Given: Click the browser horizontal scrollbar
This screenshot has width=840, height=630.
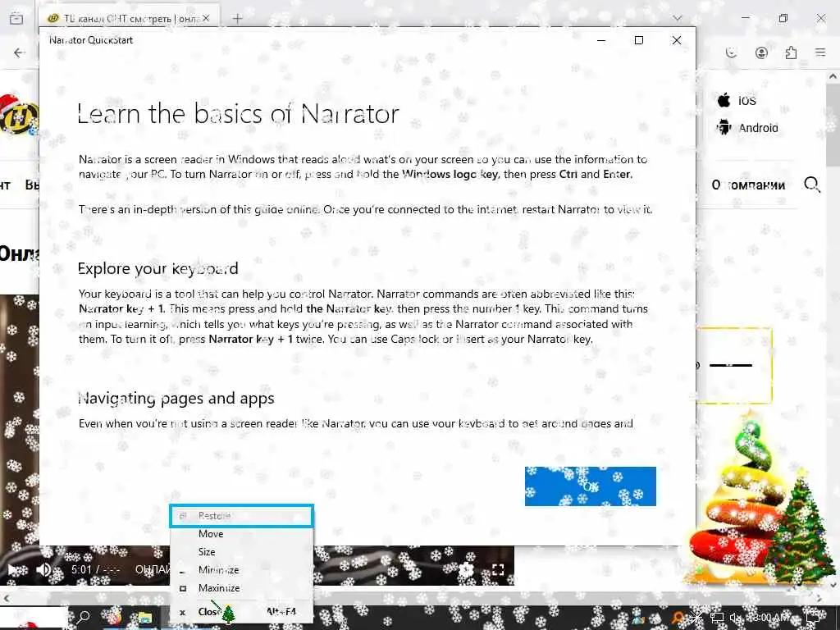Looking at the screenshot, I should point(413,597).
